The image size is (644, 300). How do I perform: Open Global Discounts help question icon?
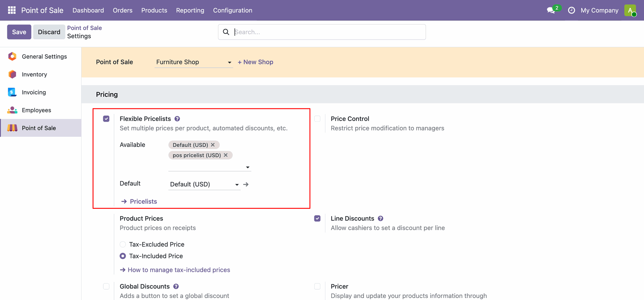[176, 286]
